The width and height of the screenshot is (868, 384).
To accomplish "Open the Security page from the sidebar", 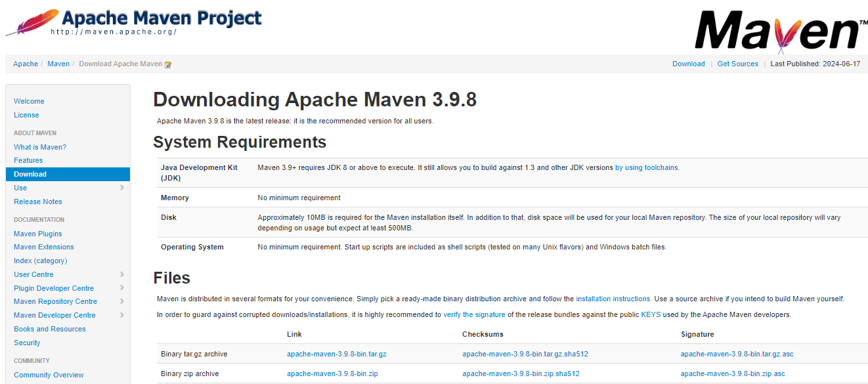I will (x=27, y=343).
